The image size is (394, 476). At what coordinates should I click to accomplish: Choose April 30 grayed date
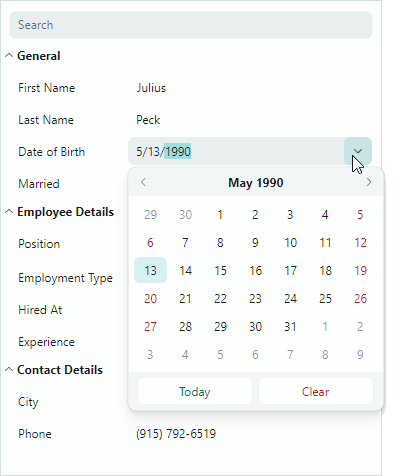point(185,214)
